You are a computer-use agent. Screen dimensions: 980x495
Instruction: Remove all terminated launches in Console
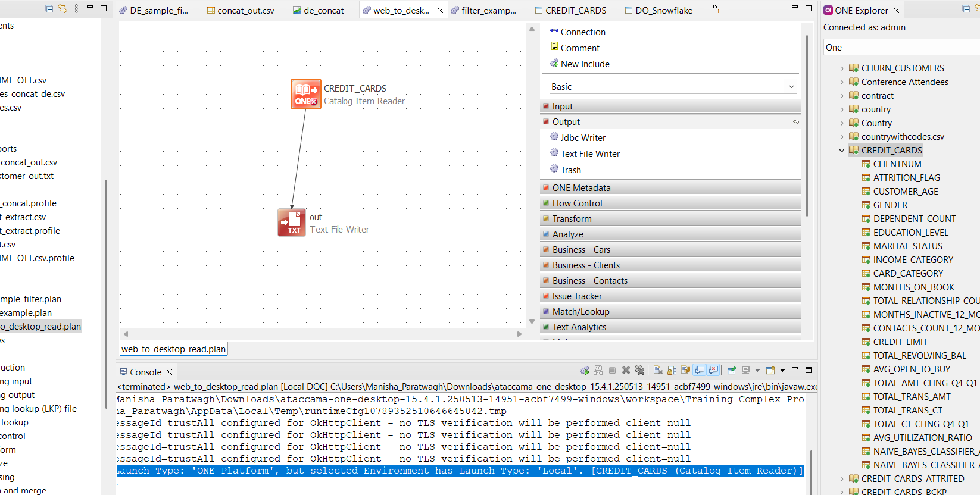click(639, 370)
